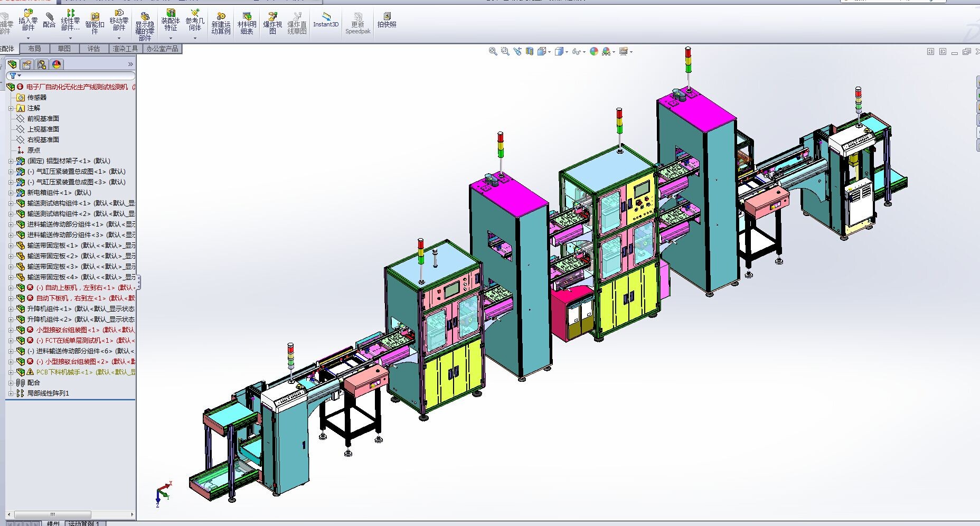
Task: Select the 配合 mate tool
Action: (x=49, y=20)
